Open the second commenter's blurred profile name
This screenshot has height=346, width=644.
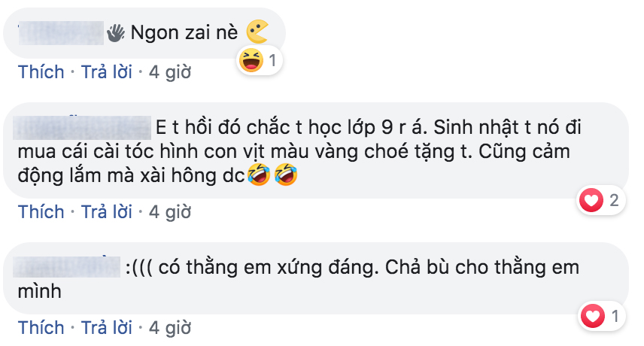point(82,128)
